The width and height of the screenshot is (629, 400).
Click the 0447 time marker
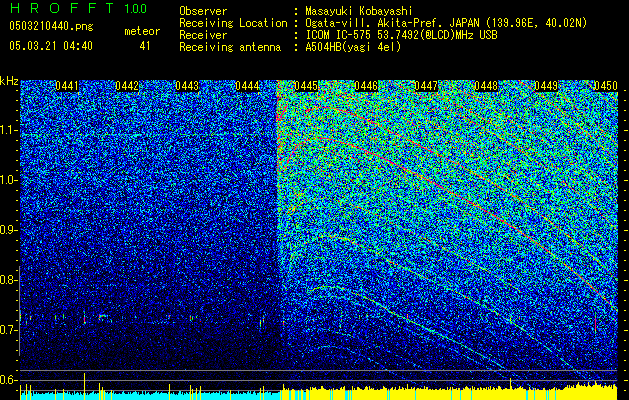(x=426, y=86)
